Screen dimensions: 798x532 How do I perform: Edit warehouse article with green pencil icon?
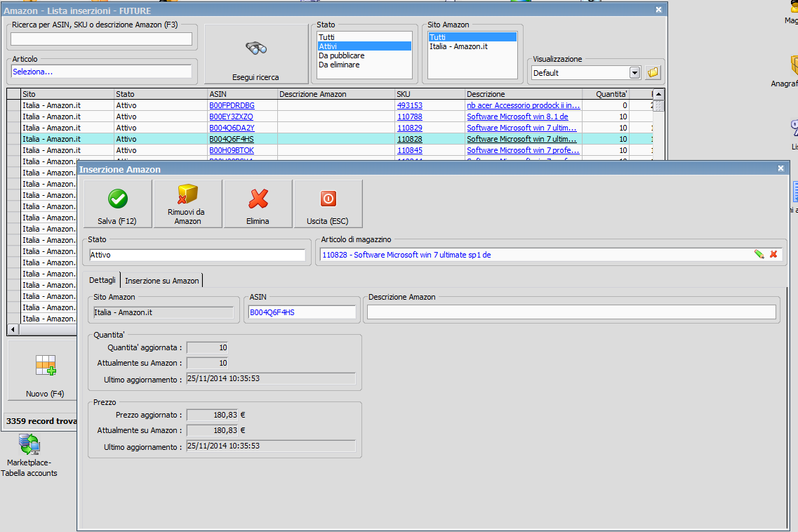(x=759, y=255)
